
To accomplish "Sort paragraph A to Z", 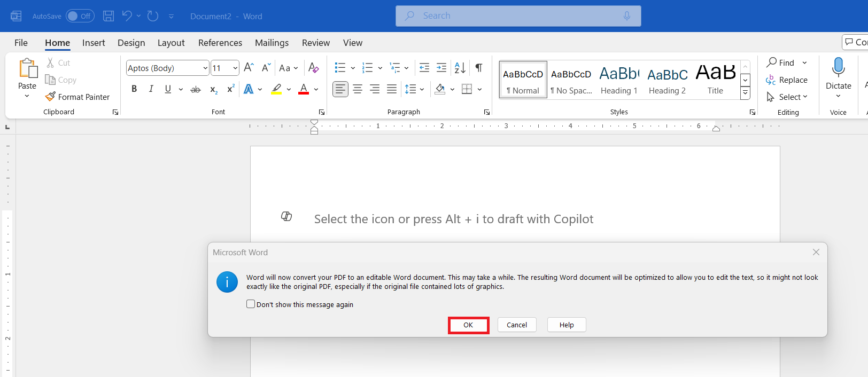I will pos(460,68).
